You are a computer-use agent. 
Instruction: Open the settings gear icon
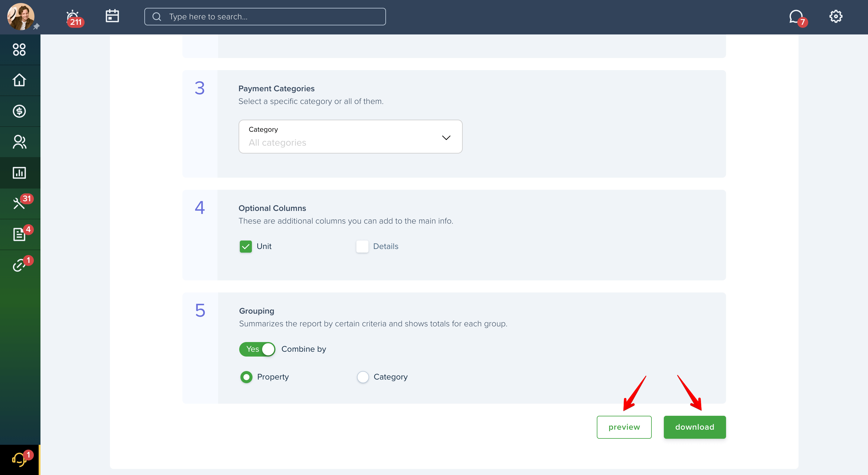[836, 16]
